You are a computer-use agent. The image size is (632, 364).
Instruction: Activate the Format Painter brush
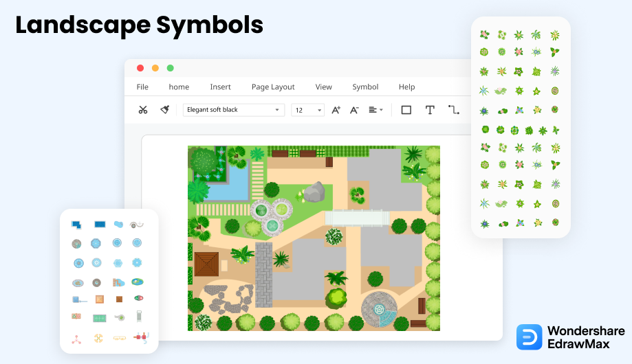click(x=165, y=109)
